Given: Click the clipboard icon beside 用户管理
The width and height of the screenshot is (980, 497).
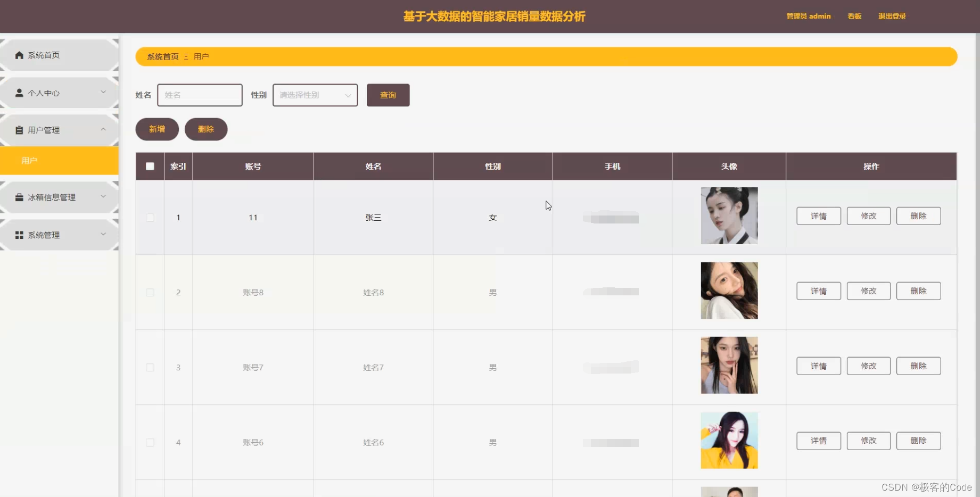Looking at the screenshot, I should coord(19,130).
